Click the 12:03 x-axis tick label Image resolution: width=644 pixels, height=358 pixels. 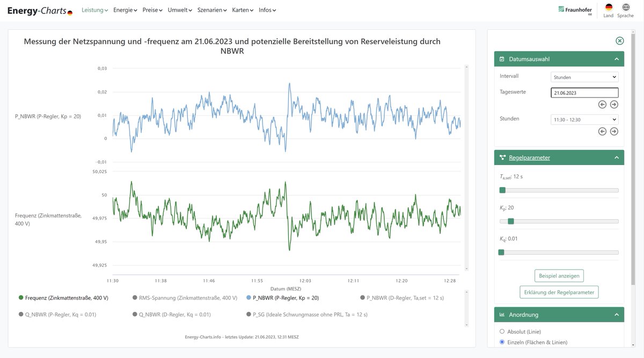305,281
